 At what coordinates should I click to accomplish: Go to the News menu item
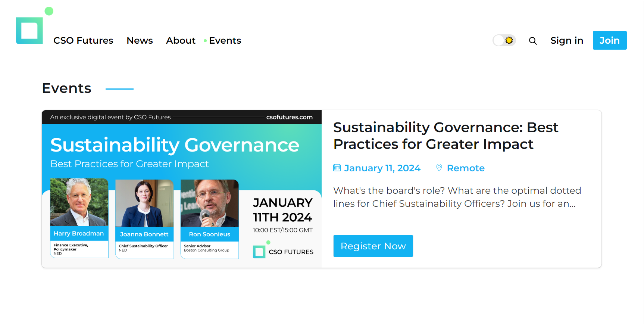140,41
